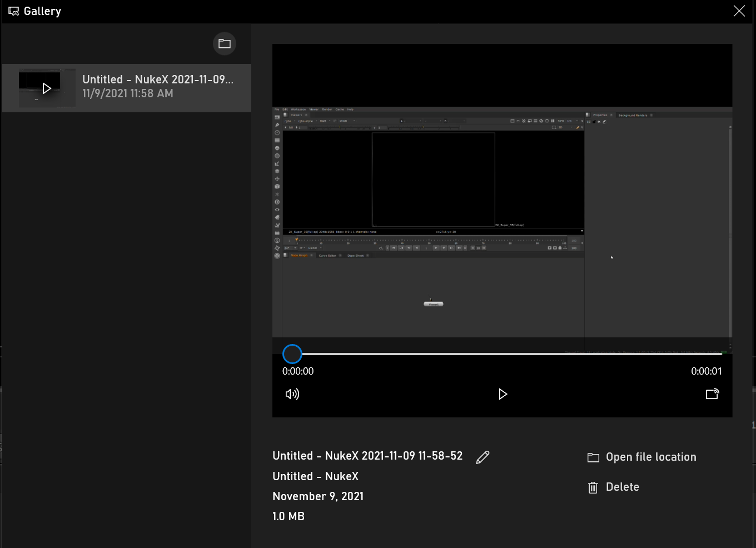756x548 pixels.
Task: Click the Time clock icon in Nuke toolbar
Action: tap(277, 133)
